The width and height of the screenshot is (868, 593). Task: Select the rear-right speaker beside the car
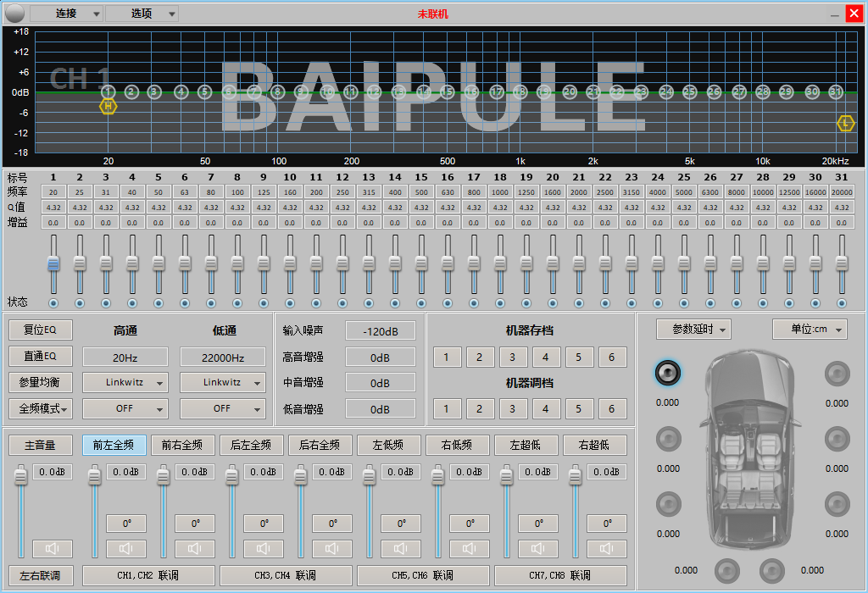(x=837, y=505)
